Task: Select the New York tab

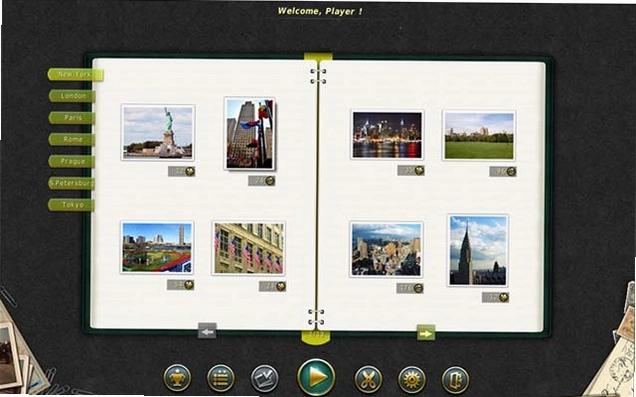Action: (75, 75)
